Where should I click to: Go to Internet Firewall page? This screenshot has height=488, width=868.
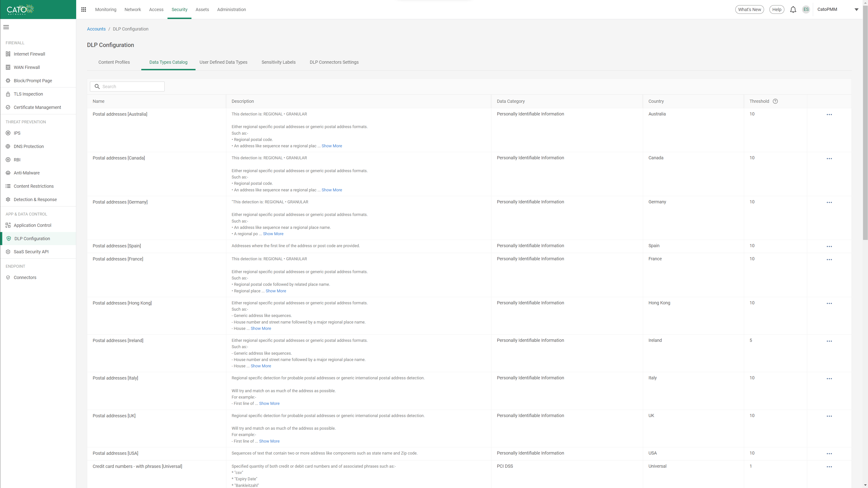[x=29, y=54]
